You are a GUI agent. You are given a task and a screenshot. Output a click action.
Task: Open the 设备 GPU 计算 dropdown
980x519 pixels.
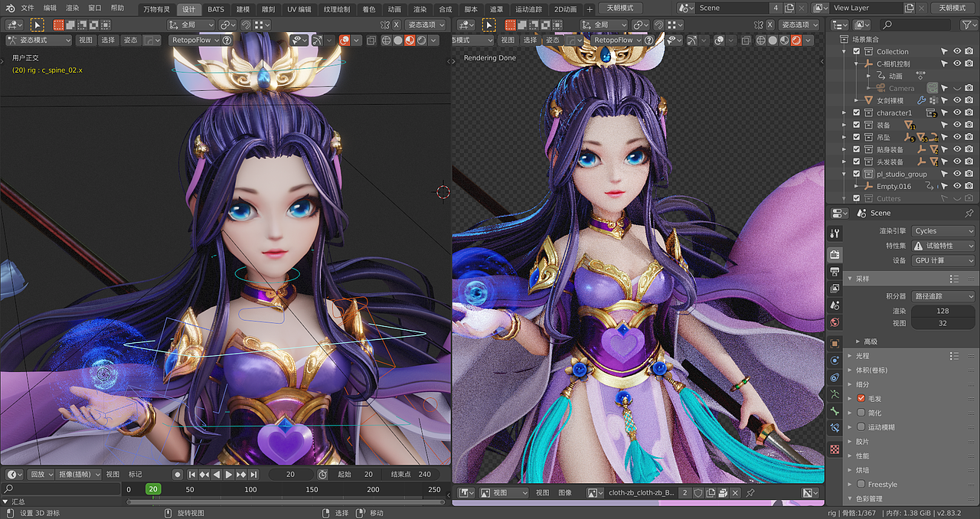click(x=943, y=260)
